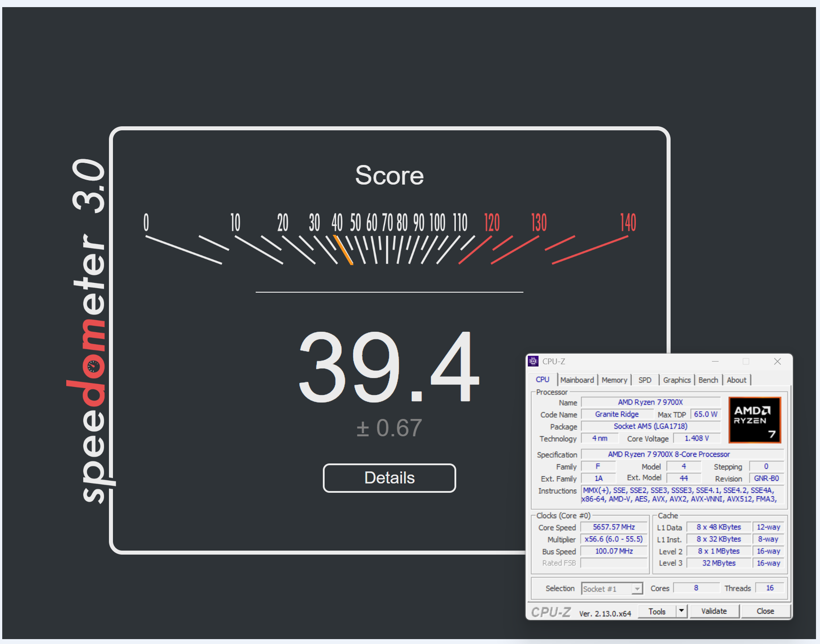
Task: Click the orange needle on the score gauge
Action: click(343, 250)
